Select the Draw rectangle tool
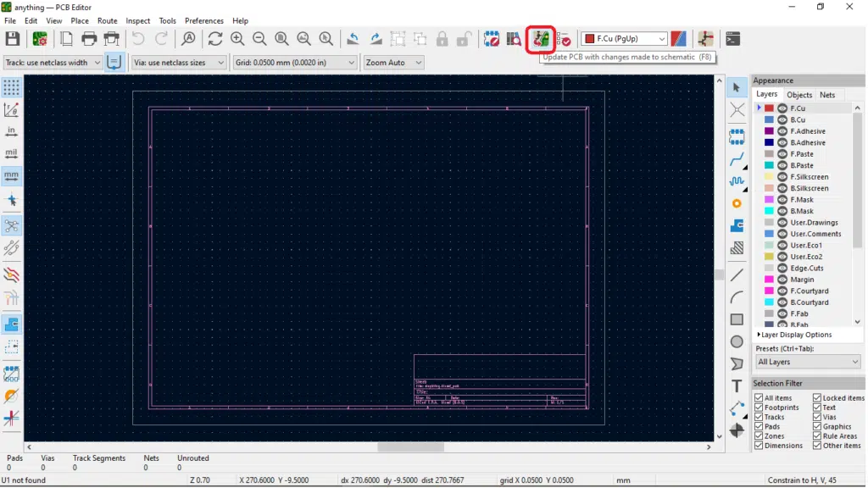This screenshot has height=488, width=868. (x=737, y=319)
